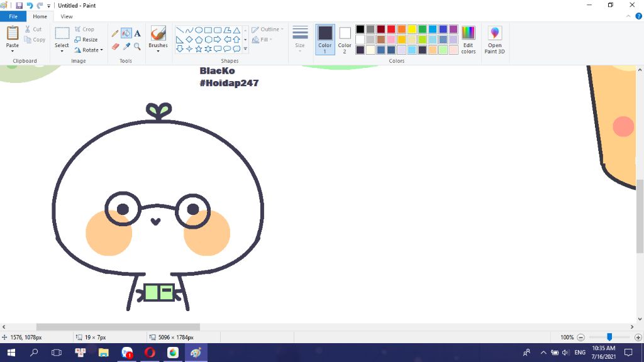The width and height of the screenshot is (644, 362).
Task: Click the Copy button
Action: 35,40
